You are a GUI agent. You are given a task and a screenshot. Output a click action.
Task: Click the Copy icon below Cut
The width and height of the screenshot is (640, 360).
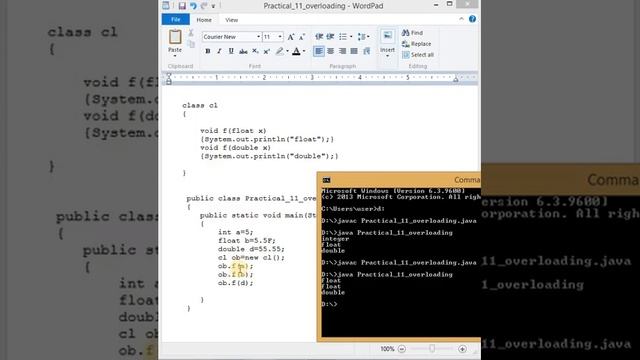tap(191, 43)
